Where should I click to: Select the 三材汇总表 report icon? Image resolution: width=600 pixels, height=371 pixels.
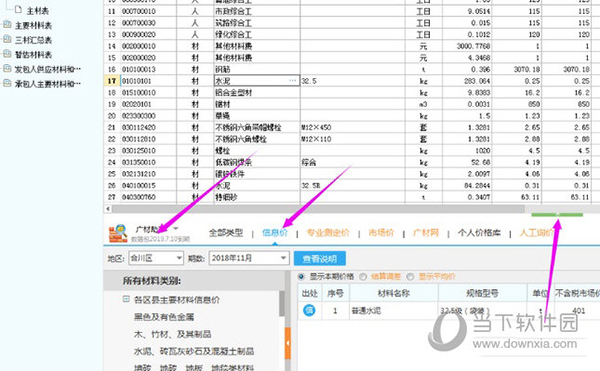point(7,39)
